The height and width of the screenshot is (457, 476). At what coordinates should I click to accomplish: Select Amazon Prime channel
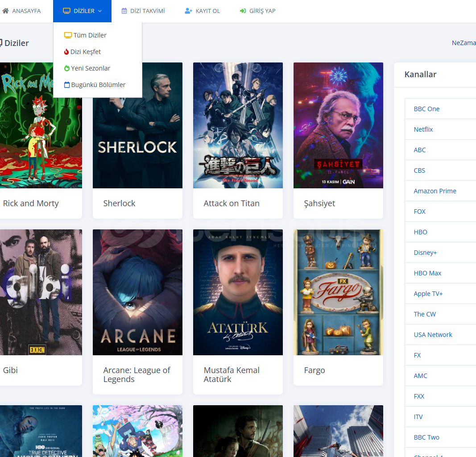click(x=435, y=191)
